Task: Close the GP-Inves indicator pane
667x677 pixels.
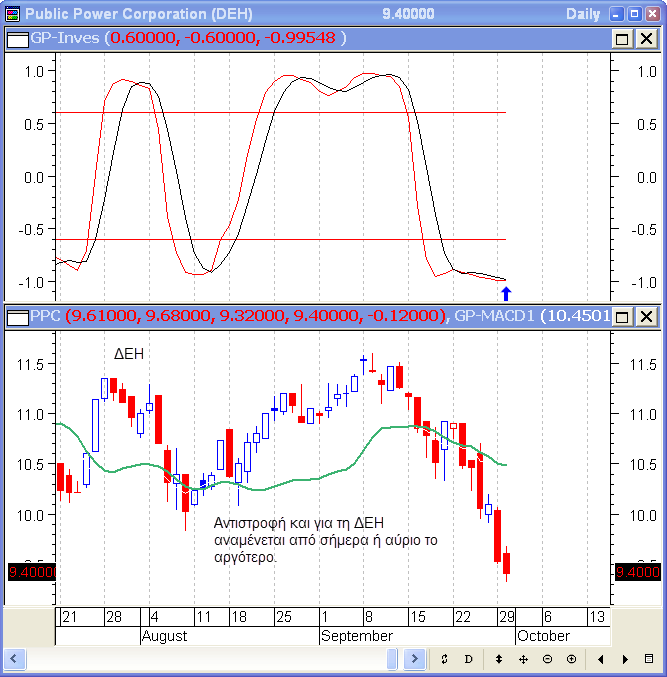Action: point(646,39)
